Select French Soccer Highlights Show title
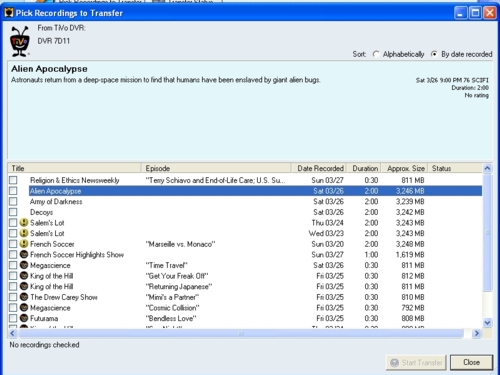Screen dimensions: 500x375 pos(77,255)
